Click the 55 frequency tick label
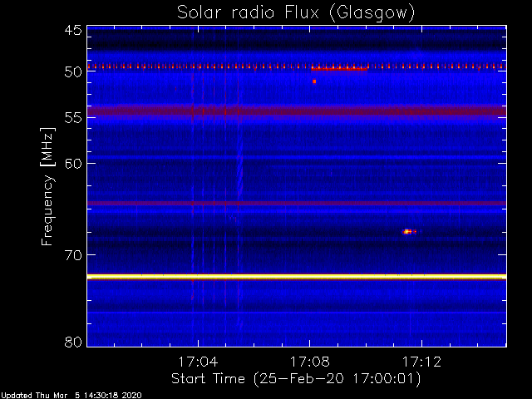 click(x=73, y=118)
